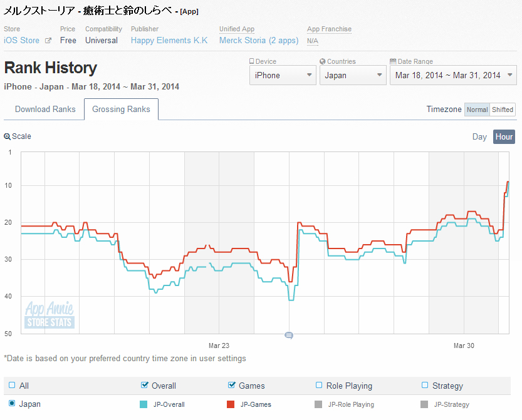Click the calendar icon next to Date Range

point(393,61)
